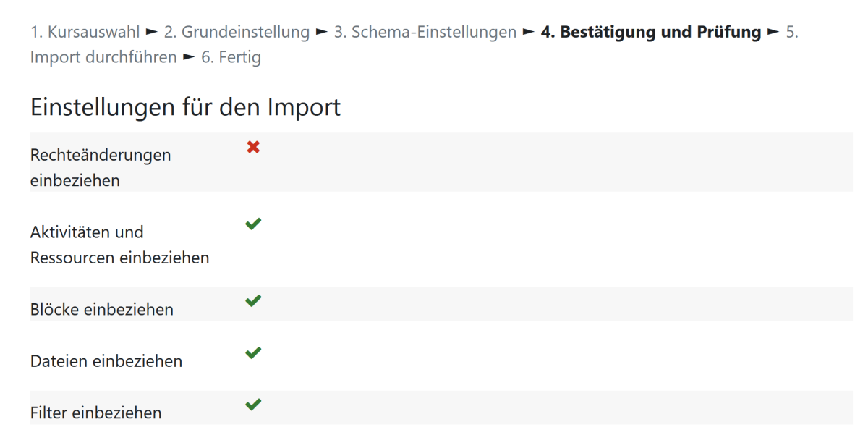
Task: Click the arrow before Bestätigung und Prüfung
Action: point(529,32)
